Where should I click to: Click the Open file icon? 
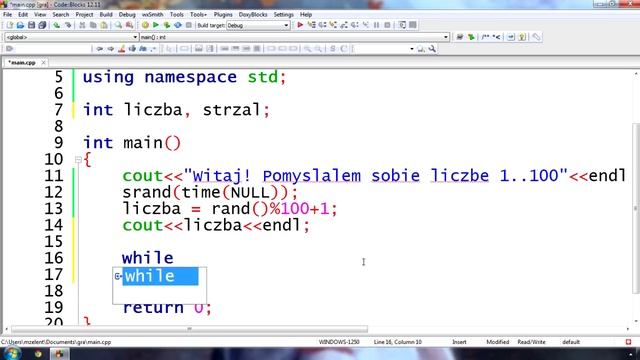20,25
